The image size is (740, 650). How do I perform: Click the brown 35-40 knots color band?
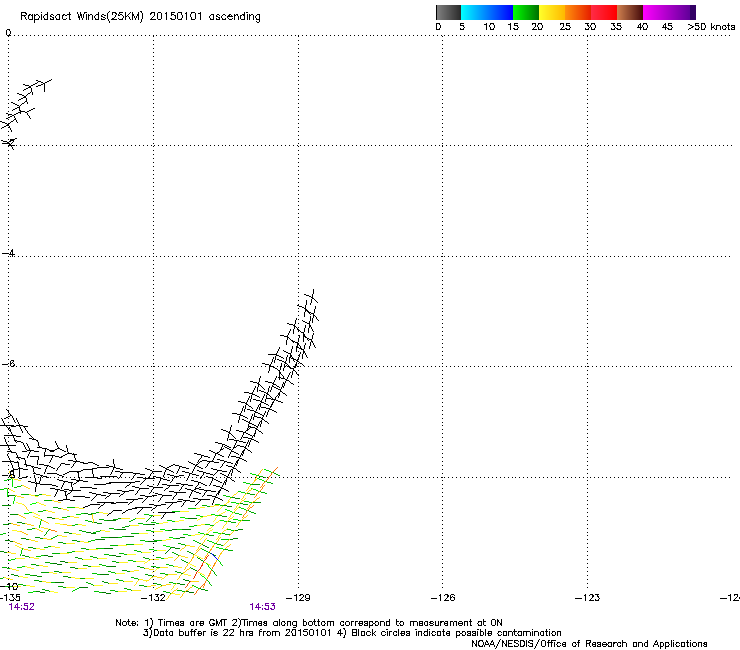[x=630, y=12]
